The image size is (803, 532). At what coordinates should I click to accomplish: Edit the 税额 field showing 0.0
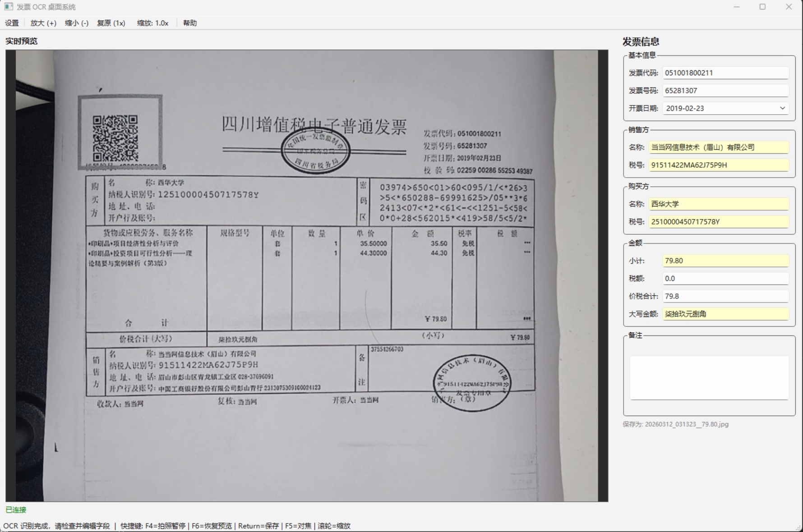(x=725, y=278)
